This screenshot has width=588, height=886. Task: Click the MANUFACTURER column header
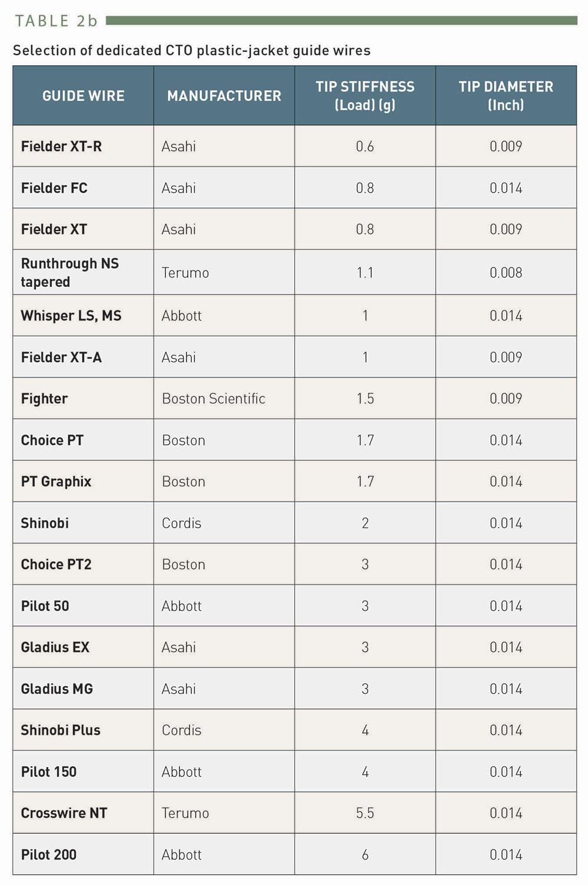point(224,96)
